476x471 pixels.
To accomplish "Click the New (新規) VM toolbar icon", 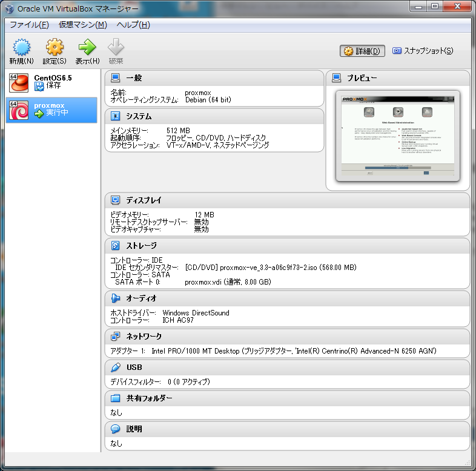I will [x=21, y=47].
